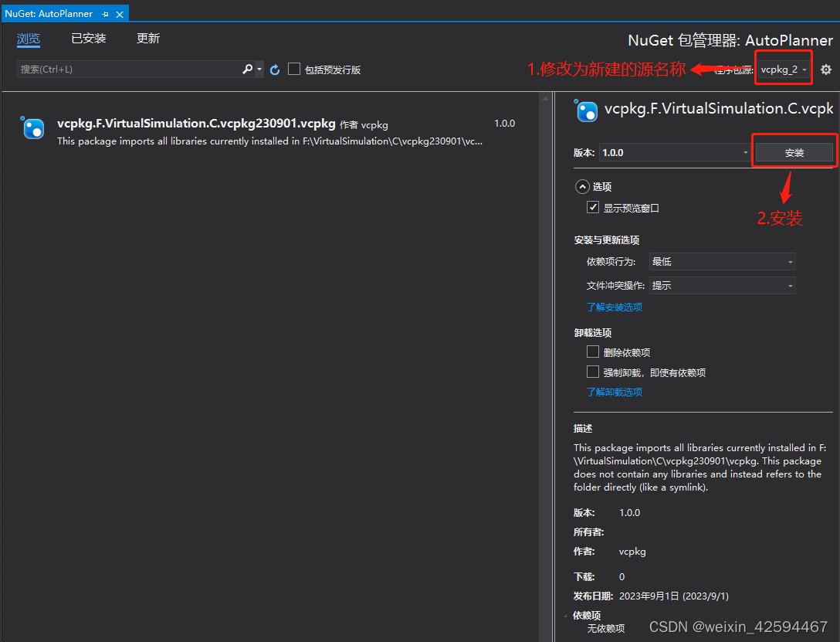
Task: Open the 了解安装选项 link
Action: 614,307
